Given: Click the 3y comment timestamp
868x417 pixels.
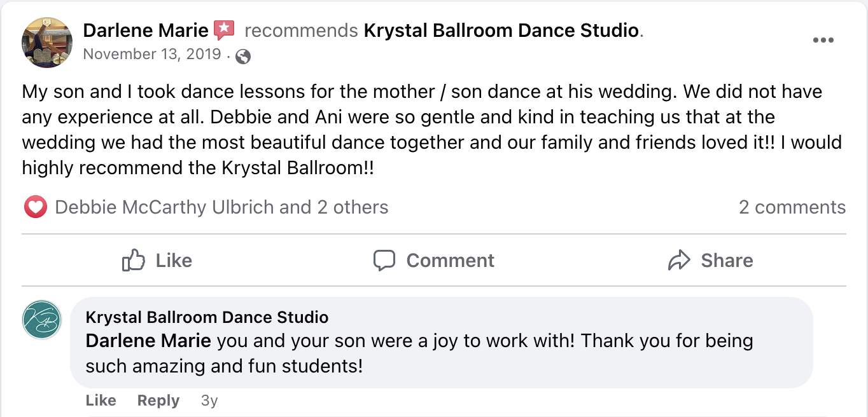Looking at the screenshot, I should (209, 400).
